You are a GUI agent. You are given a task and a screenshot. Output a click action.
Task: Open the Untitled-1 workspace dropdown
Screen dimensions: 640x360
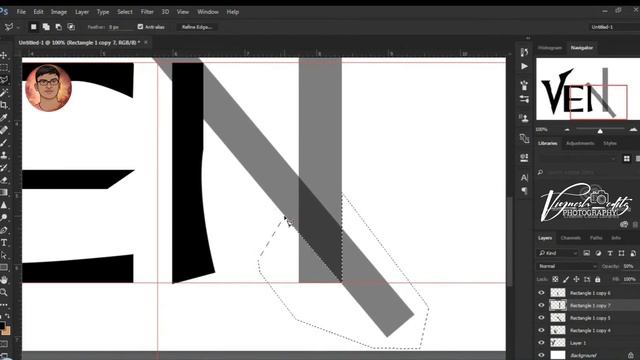[614, 27]
